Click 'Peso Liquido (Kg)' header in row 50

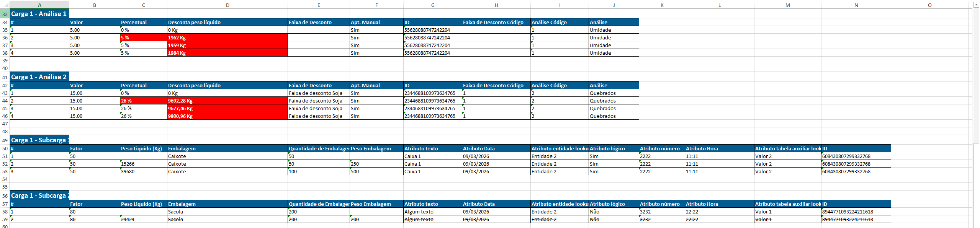click(144, 148)
